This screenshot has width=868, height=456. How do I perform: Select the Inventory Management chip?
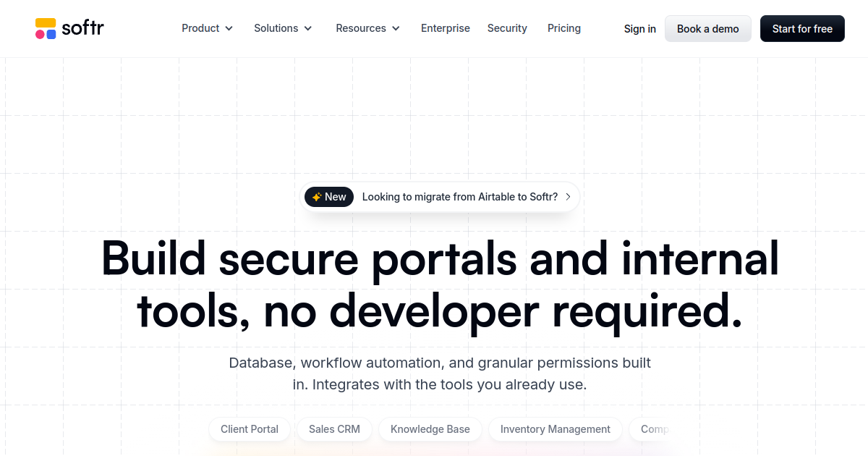(556, 429)
